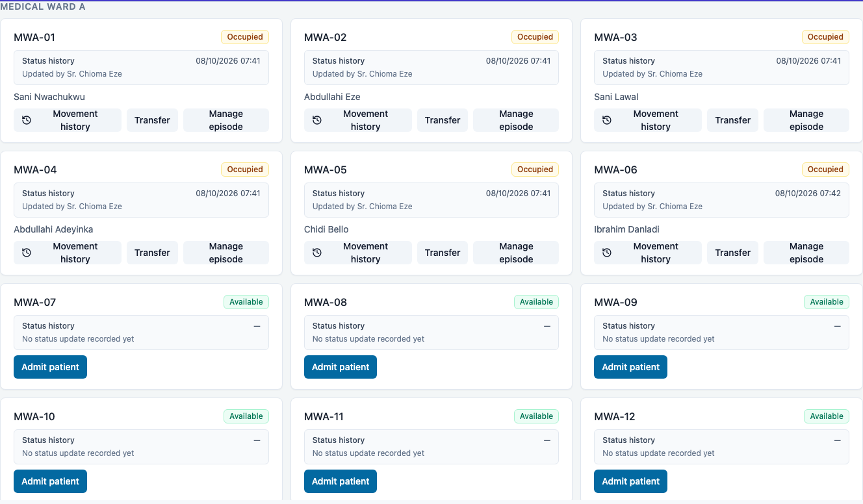Admit a patient to bed MWA-12
Screen dimensions: 863x504
click(630, 481)
